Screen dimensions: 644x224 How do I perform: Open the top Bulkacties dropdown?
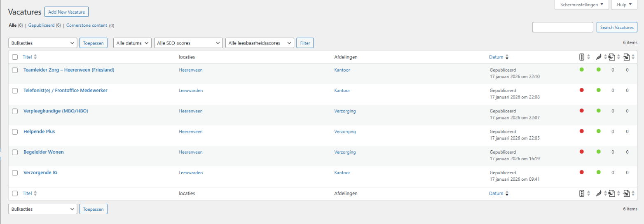pyautogui.click(x=42, y=43)
